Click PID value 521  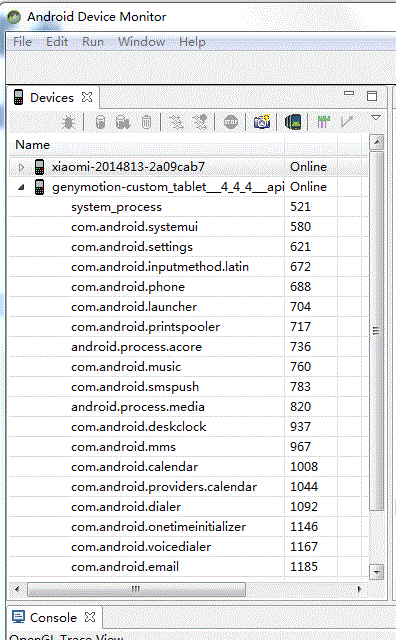(x=300, y=207)
